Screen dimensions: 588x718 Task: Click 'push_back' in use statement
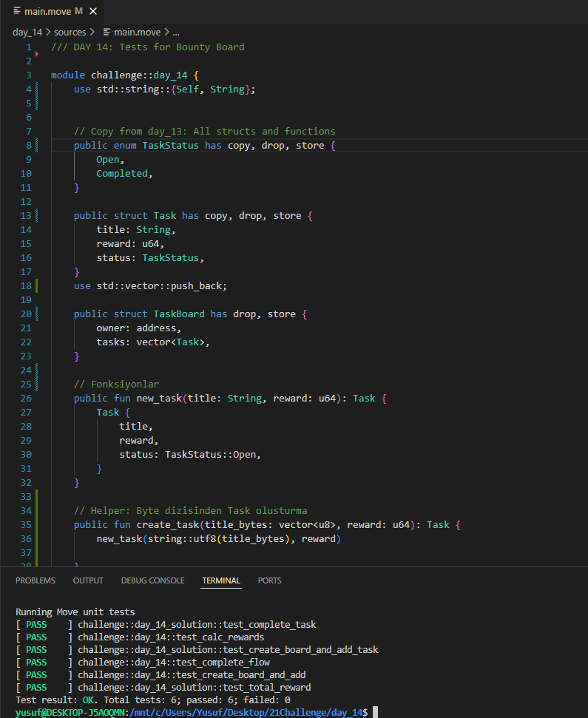pyautogui.click(x=196, y=285)
